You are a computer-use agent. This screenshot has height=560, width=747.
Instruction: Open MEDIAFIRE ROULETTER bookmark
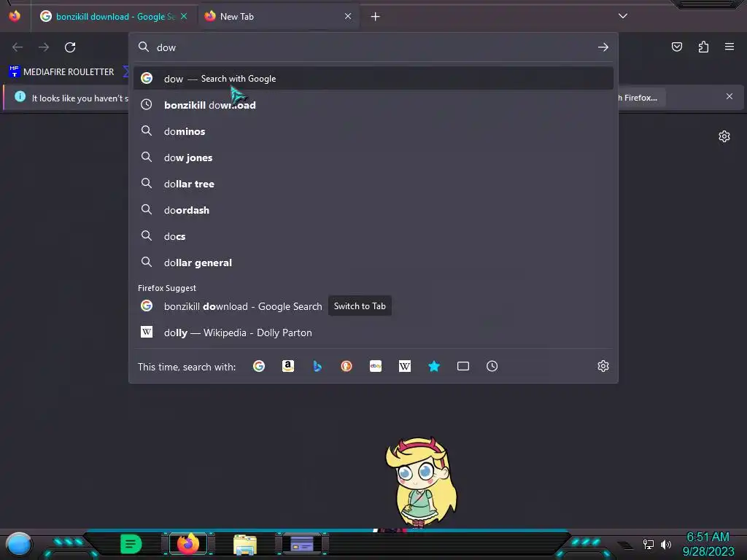pyautogui.click(x=62, y=72)
